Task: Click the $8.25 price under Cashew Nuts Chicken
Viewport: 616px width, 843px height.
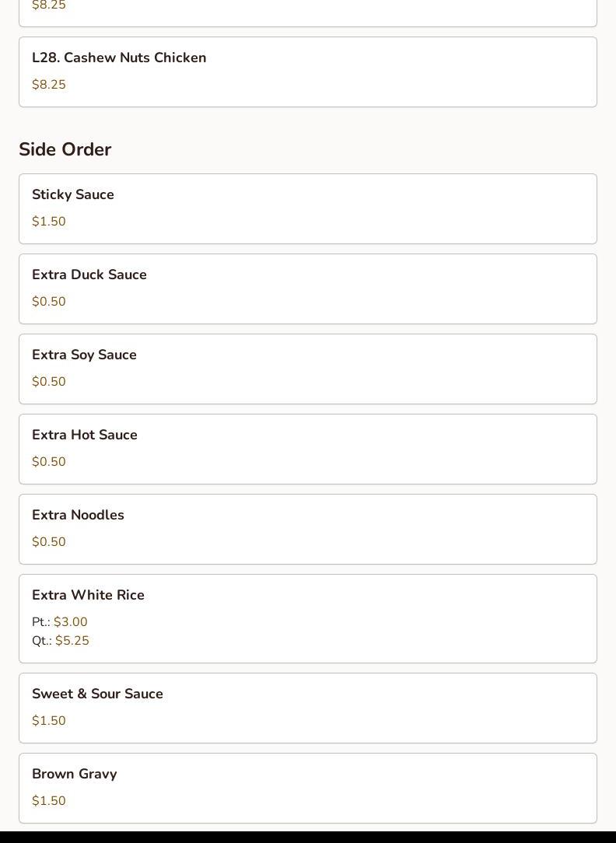Action: (49, 85)
